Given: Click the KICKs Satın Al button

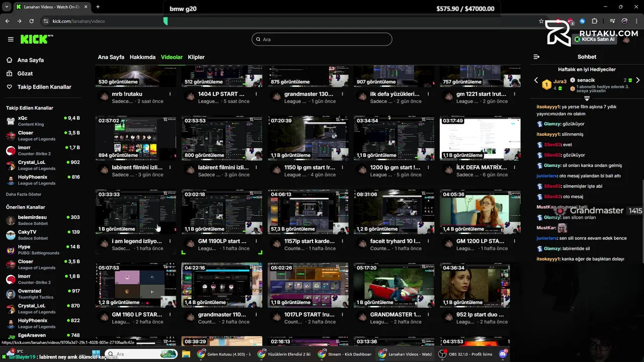Looking at the screenshot, I should [594, 39].
